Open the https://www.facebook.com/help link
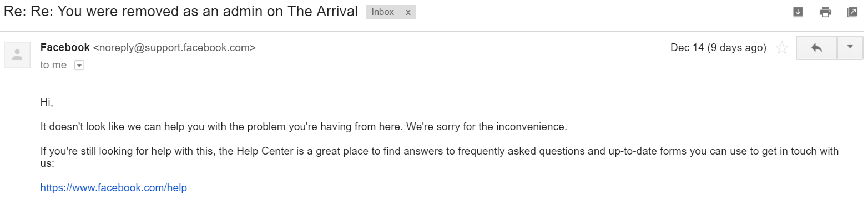This screenshot has width=868, height=204. [114, 188]
